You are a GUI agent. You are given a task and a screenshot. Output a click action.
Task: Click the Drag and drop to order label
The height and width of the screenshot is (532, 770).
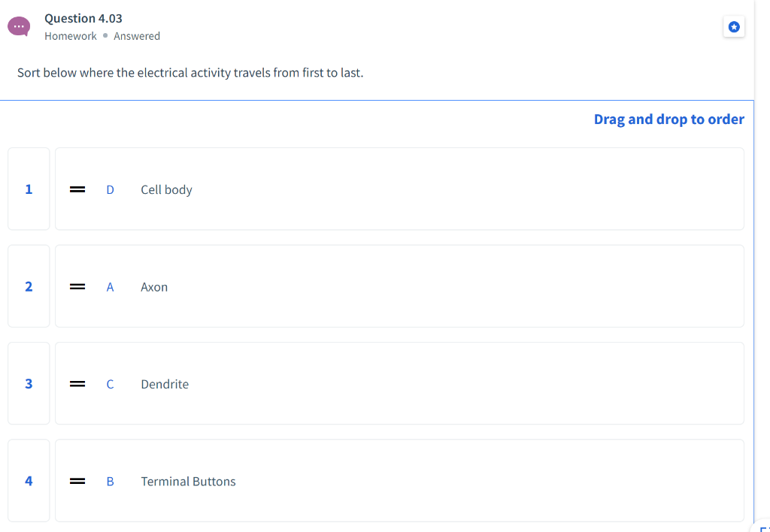click(668, 119)
